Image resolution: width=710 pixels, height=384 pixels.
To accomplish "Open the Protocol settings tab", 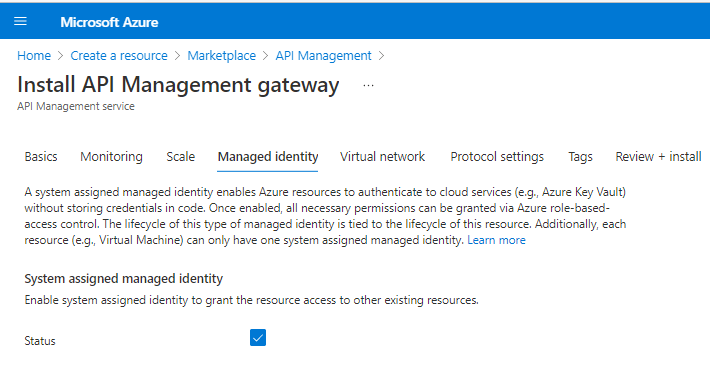I will coord(497,157).
